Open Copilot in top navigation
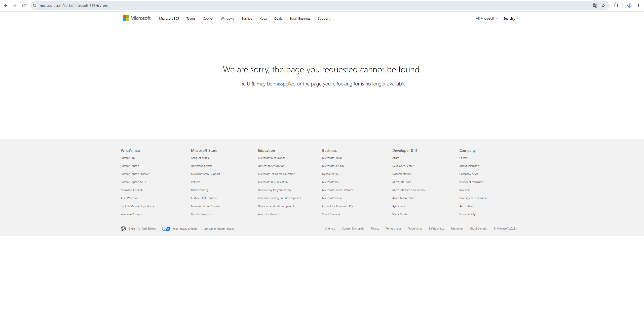The width and height of the screenshot is (644, 319). [208, 18]
